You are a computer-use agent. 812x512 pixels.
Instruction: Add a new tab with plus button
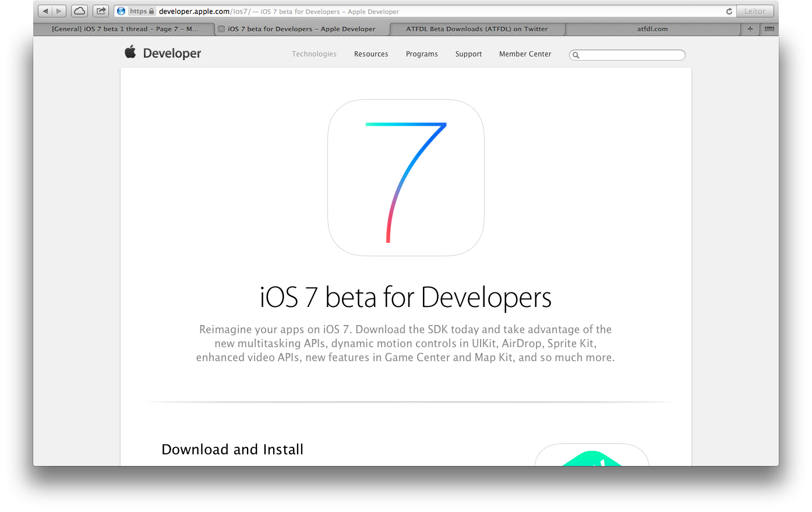[750, 29]
